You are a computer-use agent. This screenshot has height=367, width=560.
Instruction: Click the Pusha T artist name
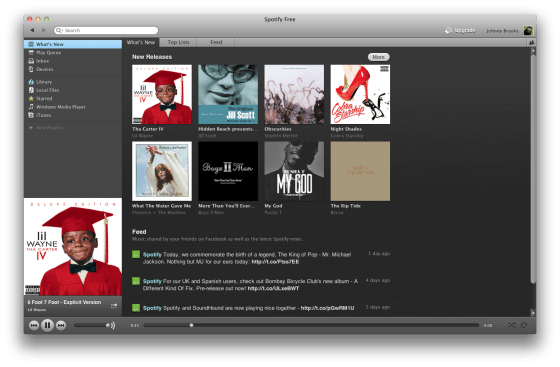(273, 213)
